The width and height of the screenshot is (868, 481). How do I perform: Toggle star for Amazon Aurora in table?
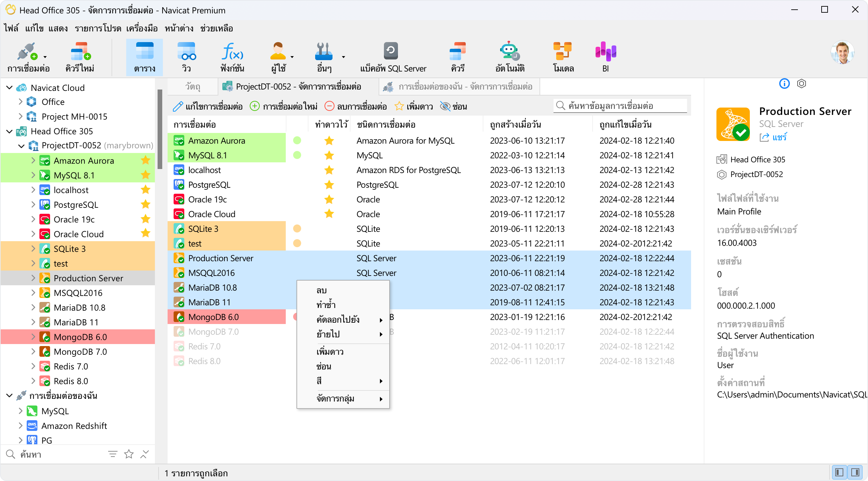click(329, 141)
